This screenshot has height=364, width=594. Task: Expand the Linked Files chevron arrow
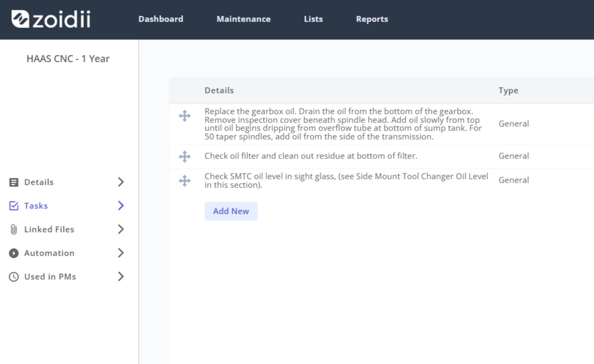(121, 229)
